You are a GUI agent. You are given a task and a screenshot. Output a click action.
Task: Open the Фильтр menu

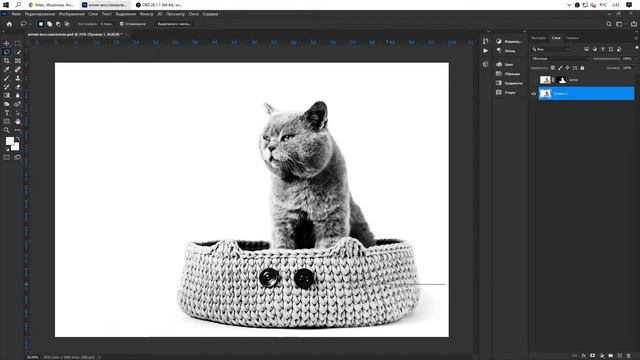(147, 14)
